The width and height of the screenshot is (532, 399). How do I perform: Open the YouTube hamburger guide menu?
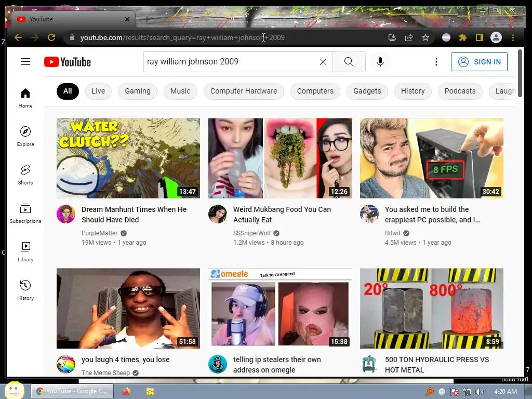click(x=25, y=61)
